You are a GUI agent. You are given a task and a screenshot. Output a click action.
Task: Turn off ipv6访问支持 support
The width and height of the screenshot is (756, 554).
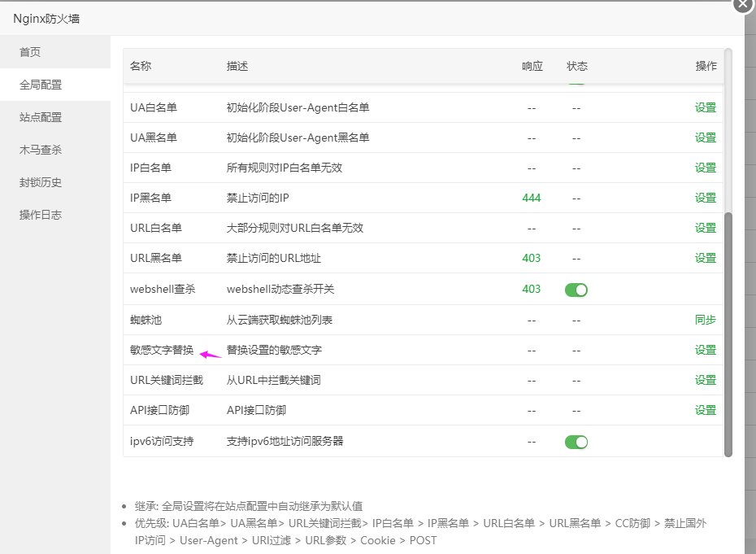(x=576, y=442)
